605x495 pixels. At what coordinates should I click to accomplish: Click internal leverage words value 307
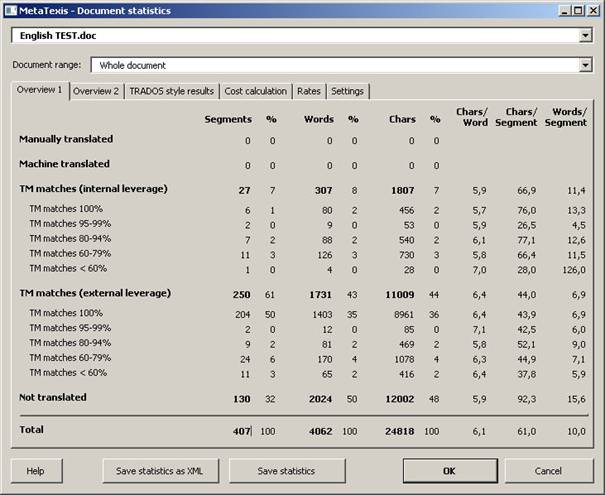(323, 191)
